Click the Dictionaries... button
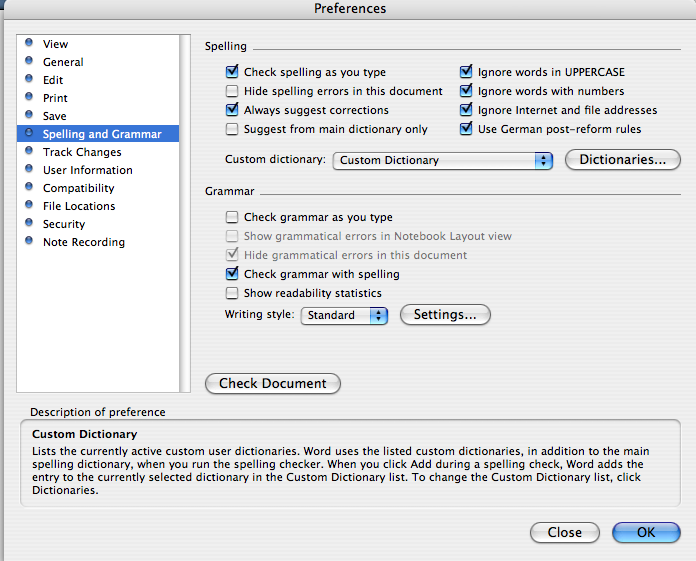The image size is (696, 561). (x=622, y=159)
